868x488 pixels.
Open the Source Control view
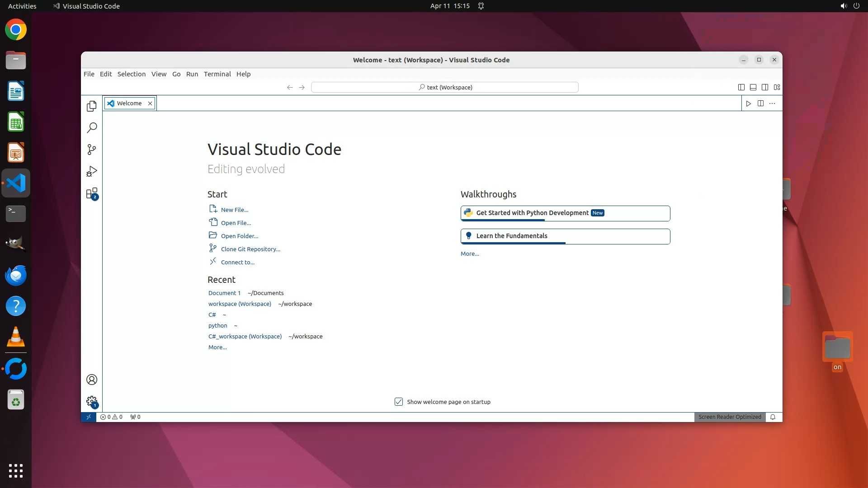92,150
